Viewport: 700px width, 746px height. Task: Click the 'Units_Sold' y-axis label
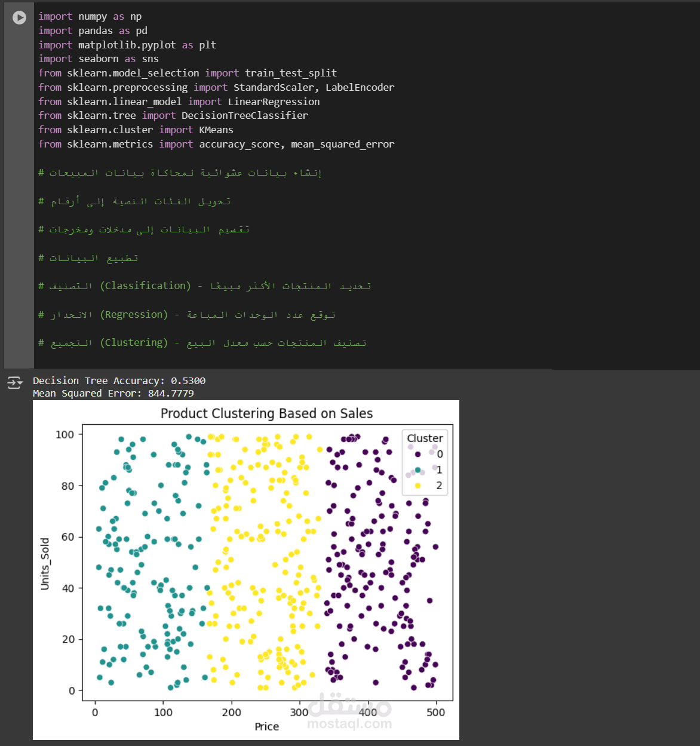click(x=45, y=564)
